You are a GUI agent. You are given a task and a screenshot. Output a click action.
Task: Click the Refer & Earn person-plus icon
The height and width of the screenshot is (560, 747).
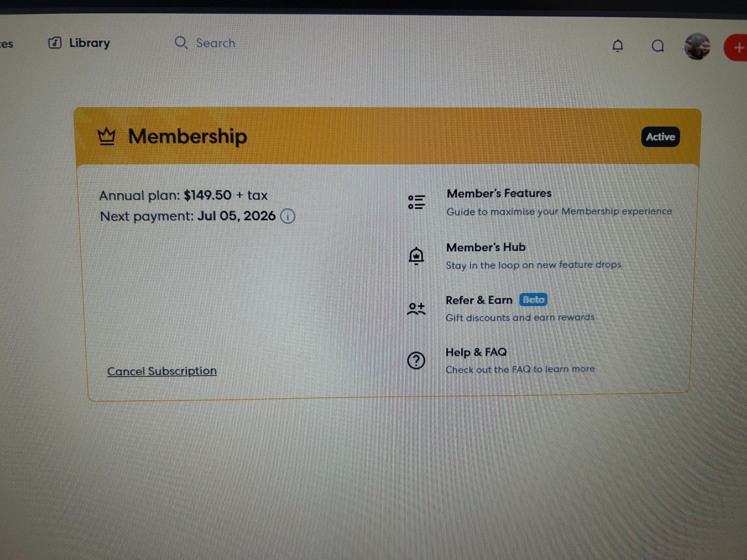[x=416, y=308]
